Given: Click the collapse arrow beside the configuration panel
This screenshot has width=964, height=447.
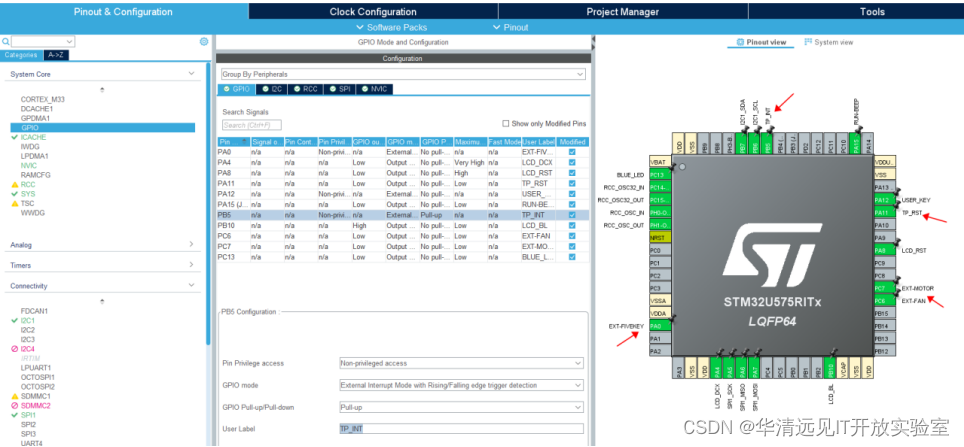Looking at the screenshot, I should 593,40.
